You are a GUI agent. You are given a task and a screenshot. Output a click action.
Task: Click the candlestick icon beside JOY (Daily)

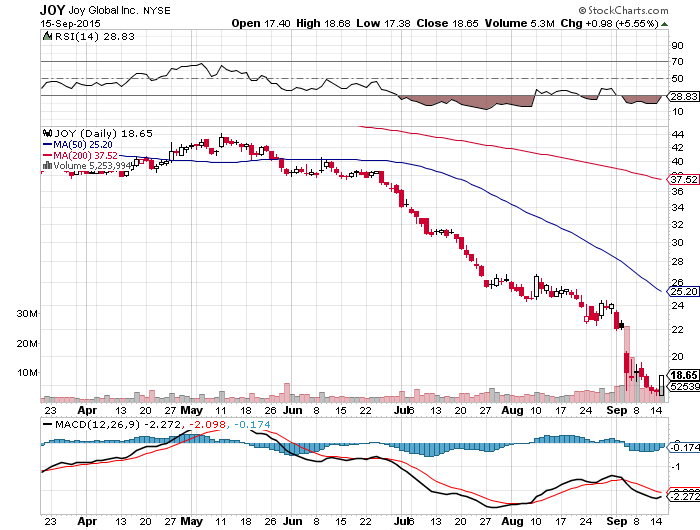[47, 133]
